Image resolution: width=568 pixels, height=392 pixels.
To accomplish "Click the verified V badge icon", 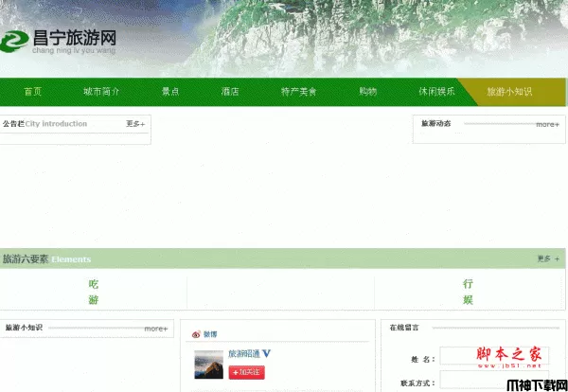I will (x=267, y=353).
